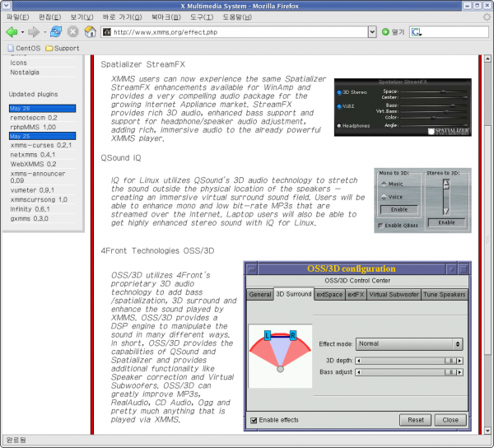Click the Bass slider in Spatializer
This screenshot has width=494, height=448.
(x=434, y=105)
